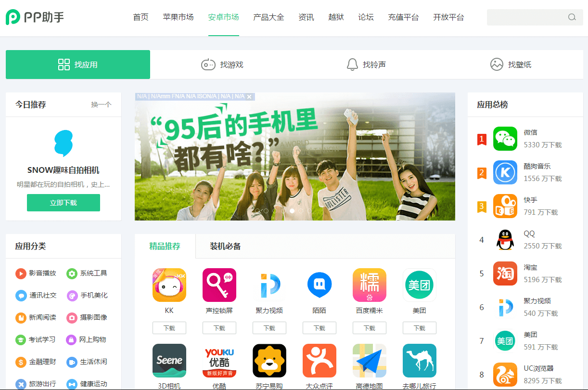588x390 pixels.
Task: Download the KK app
Action: pos(169,328)
